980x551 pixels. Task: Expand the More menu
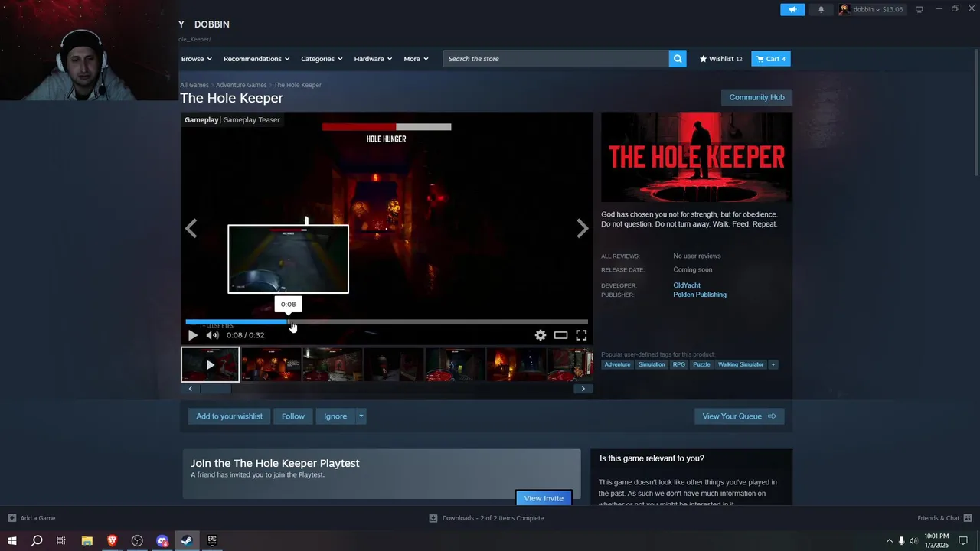416,59
